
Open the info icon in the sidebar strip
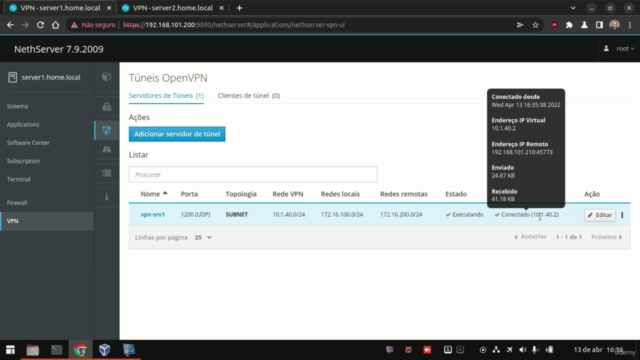point(107,197)
